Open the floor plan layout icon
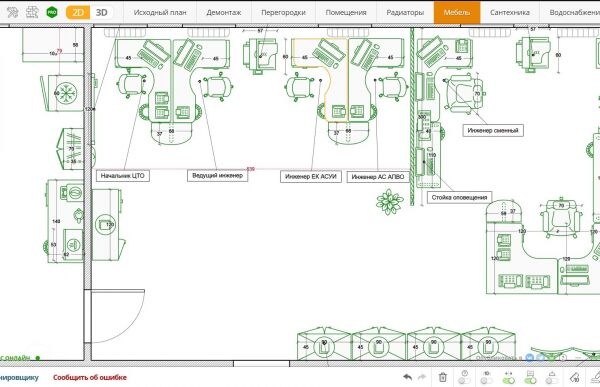This screenshot has height=387, width=600. (32, 12)
